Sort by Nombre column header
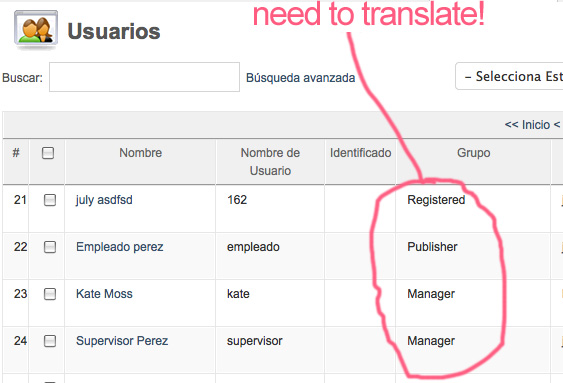 (140, 153)
